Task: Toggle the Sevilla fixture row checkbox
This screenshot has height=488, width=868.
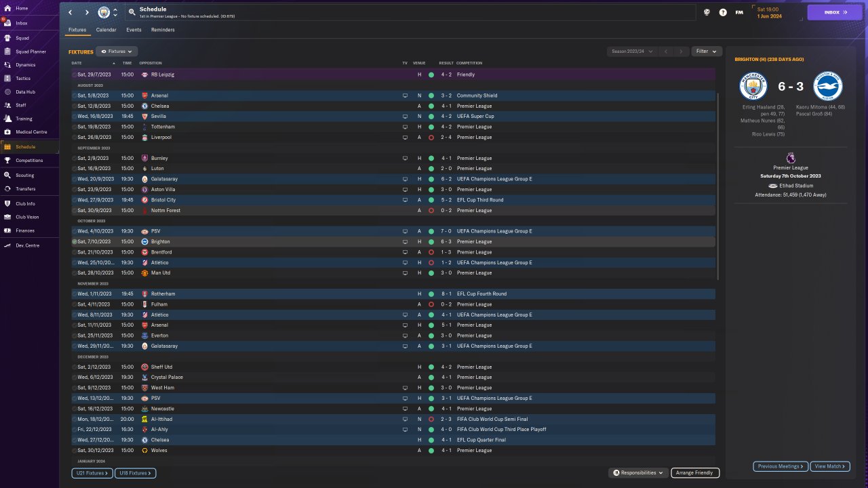Action: (x=75, y=117)
